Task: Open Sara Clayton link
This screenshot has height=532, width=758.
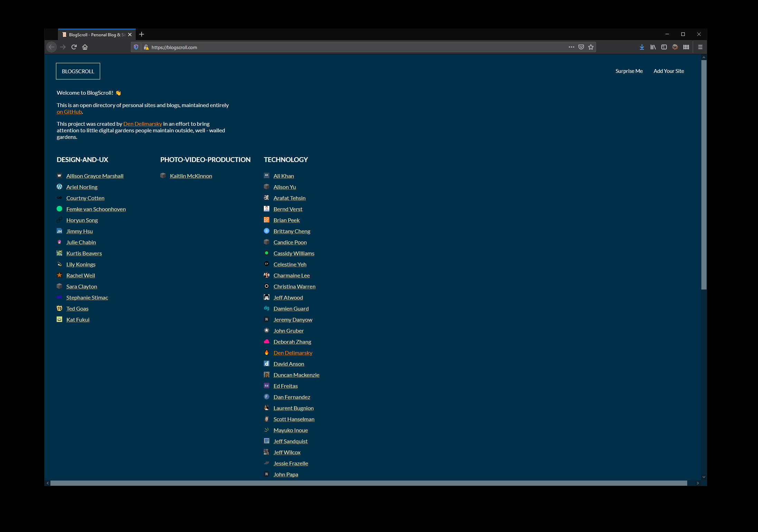Action: [81, 287]
